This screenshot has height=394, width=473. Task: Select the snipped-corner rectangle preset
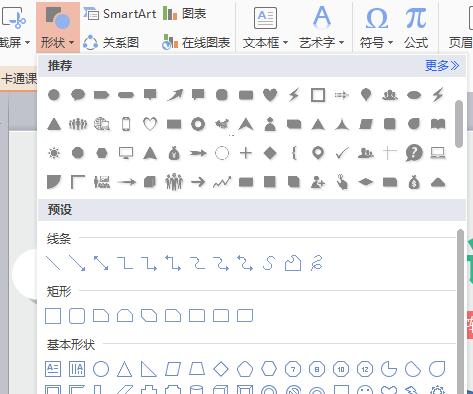click(101, 316)
